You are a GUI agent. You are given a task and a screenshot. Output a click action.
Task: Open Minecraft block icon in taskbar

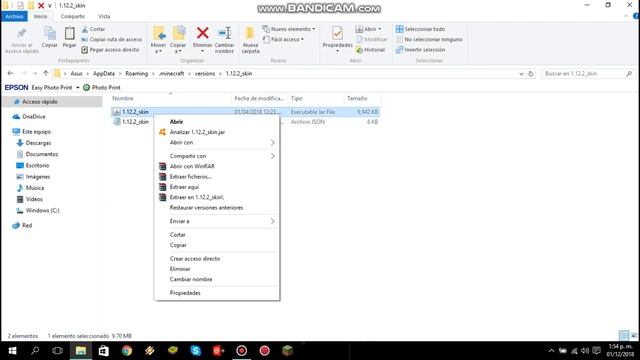(287, 351)
